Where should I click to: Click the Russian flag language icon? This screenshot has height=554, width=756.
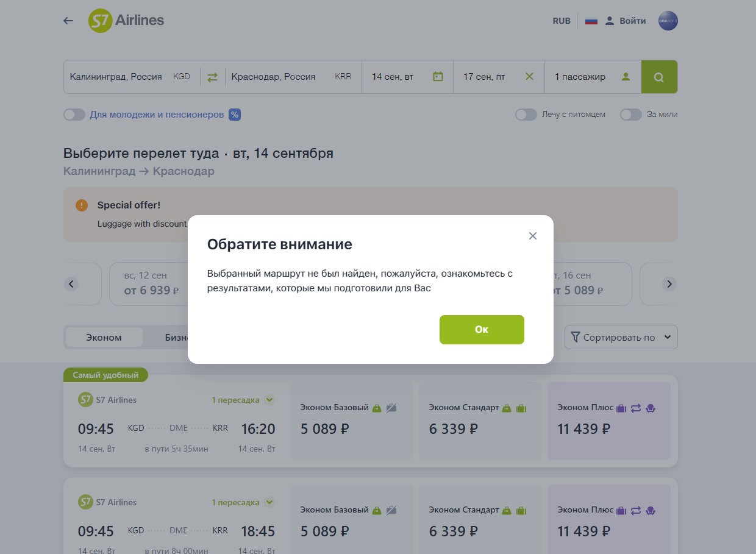[591, 21]
